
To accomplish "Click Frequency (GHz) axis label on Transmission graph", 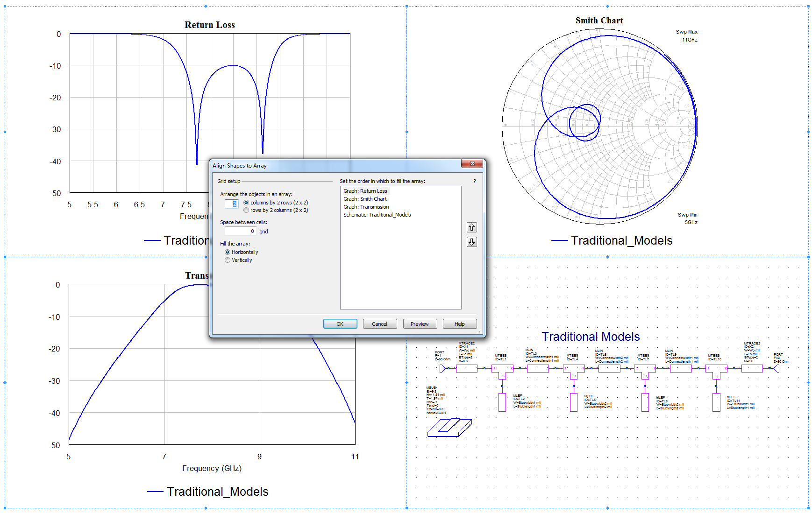I will pos(212,468).
